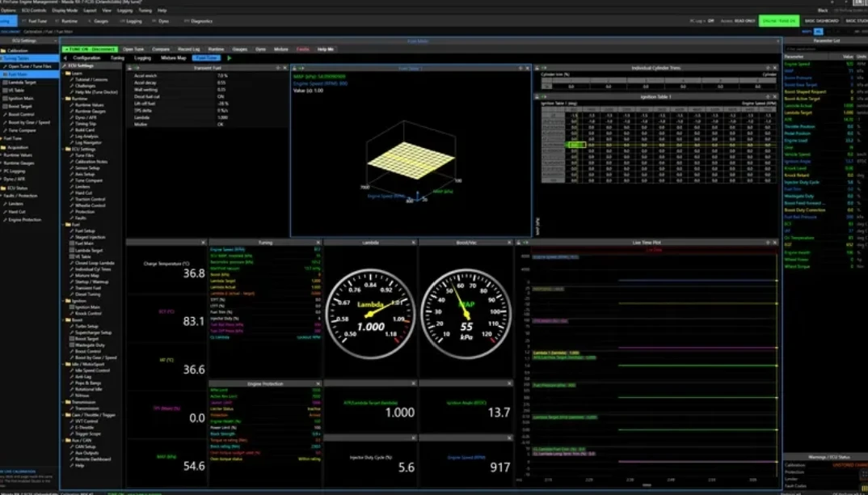This screenshot has width=868, height=495.
Task: Click the lock icon on Ignition Table 1 panel
Action: point(537,97)
